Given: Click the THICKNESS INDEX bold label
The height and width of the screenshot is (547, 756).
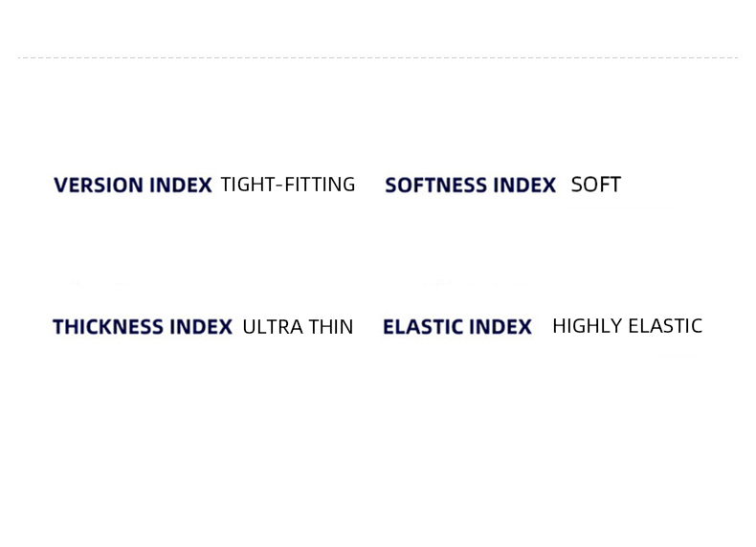Looking at the screenshot, I should 143,327.
